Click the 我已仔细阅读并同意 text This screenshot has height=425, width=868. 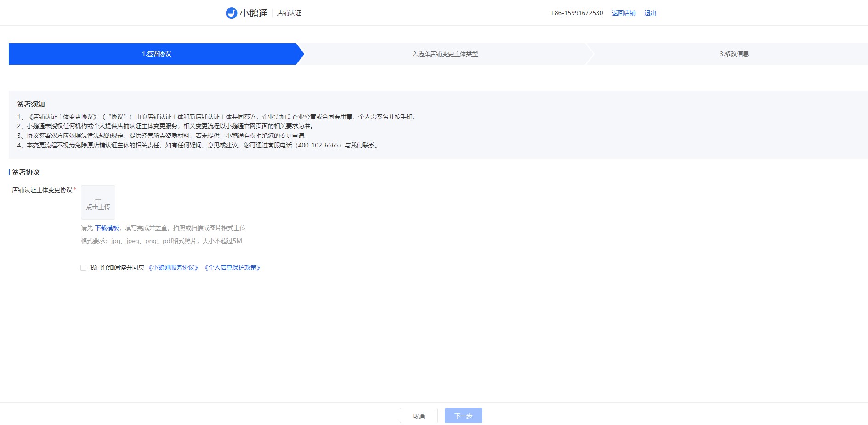117,267
